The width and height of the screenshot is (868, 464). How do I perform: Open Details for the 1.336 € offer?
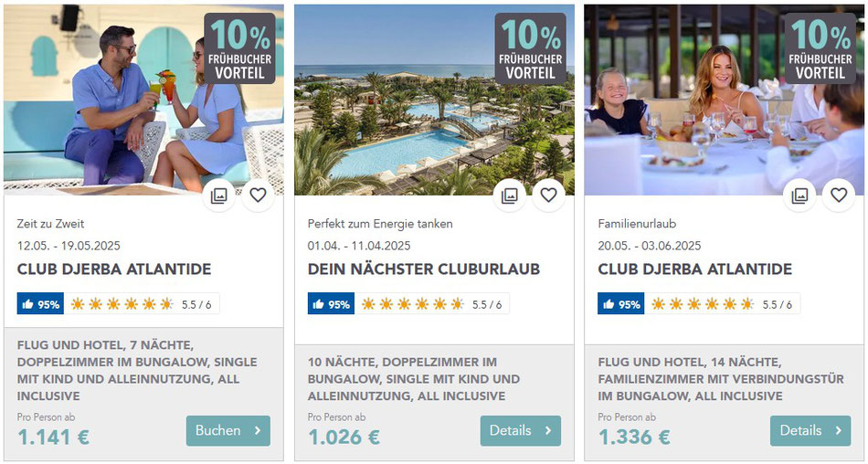click(810, 431)
